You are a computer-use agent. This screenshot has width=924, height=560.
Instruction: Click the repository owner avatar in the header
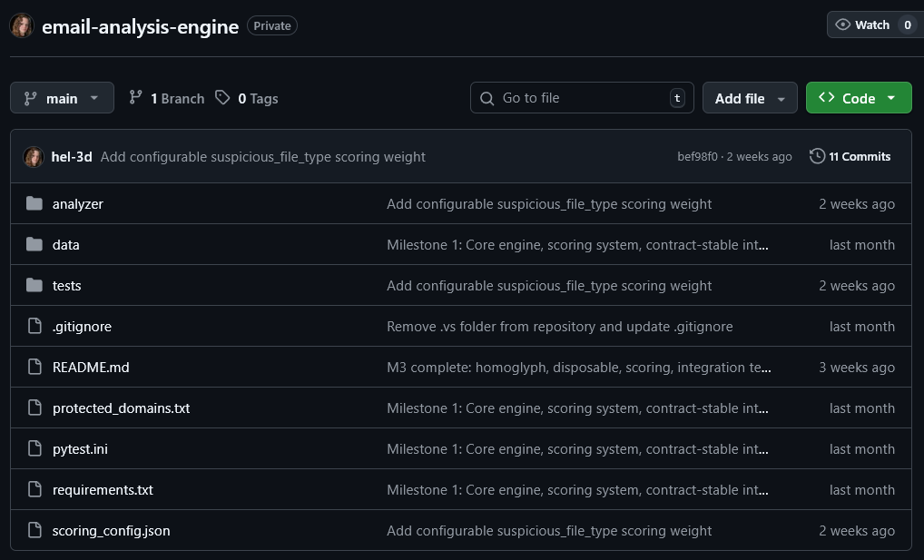click(21, 25)
